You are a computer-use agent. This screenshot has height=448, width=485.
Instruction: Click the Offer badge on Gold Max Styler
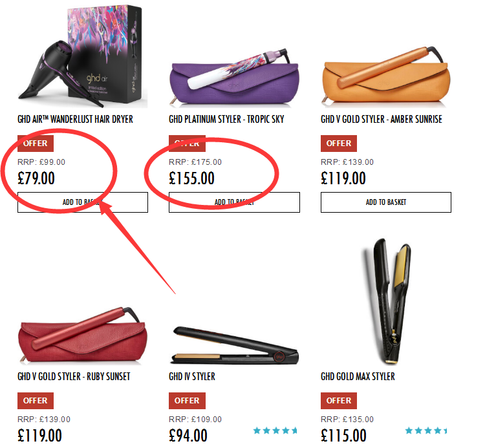339,401
